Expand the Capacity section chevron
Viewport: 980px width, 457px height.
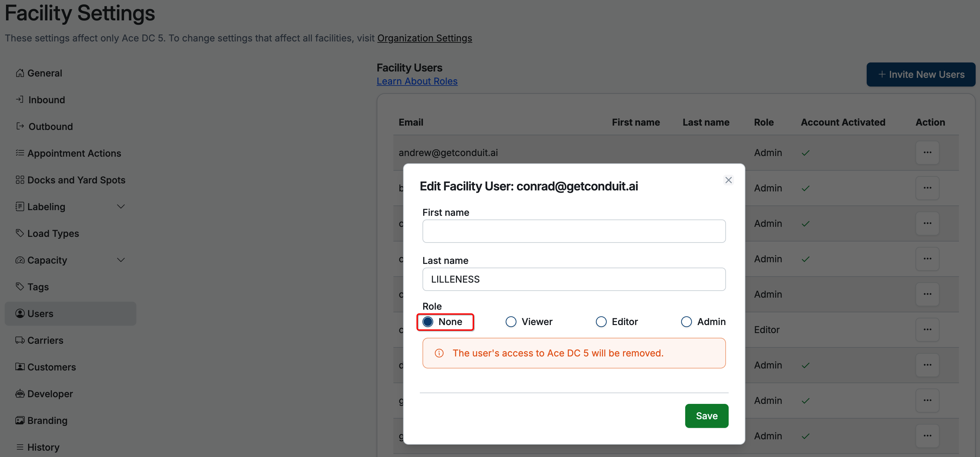pyautogui.click(x=121, y=260)
